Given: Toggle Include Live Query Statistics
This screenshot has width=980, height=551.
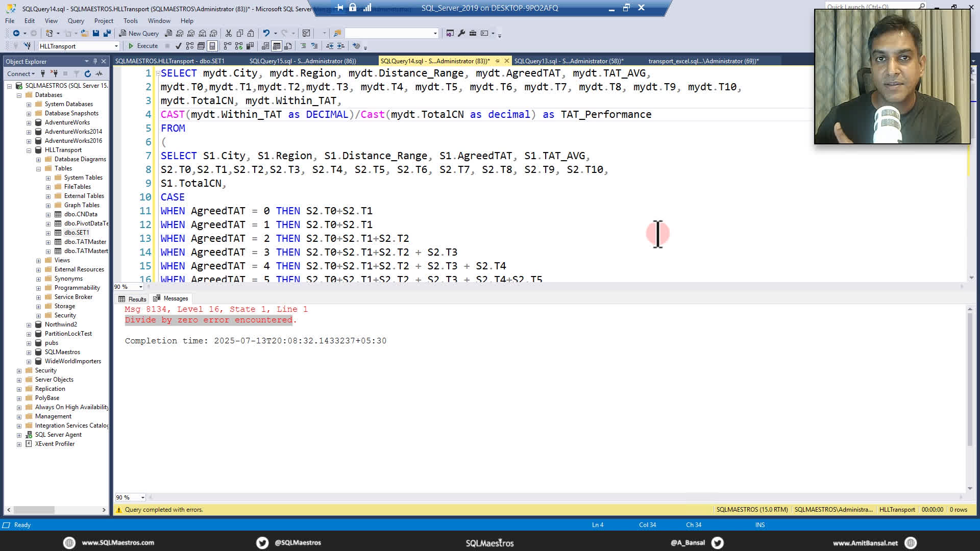Looking at the screenshot, I should point(239,46).
